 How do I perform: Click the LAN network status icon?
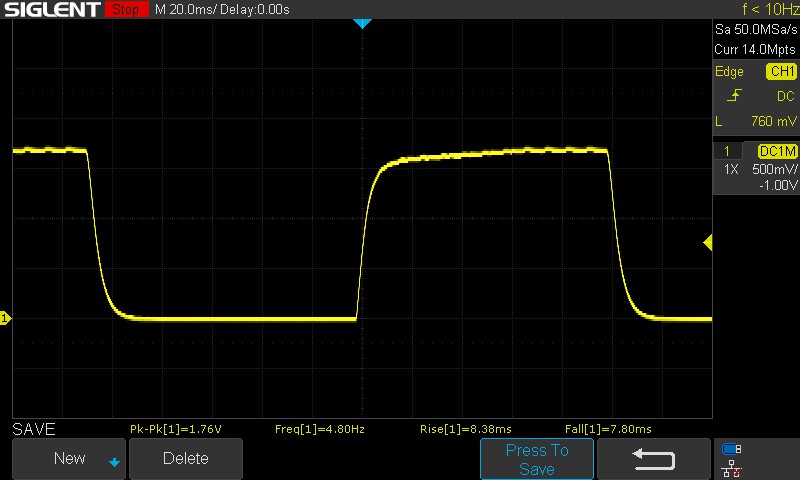[x=732, y=467]
